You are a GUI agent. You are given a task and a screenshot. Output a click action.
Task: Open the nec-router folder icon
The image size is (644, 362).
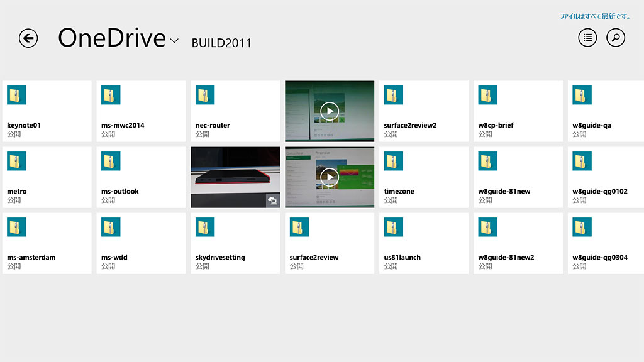(205, 95)
